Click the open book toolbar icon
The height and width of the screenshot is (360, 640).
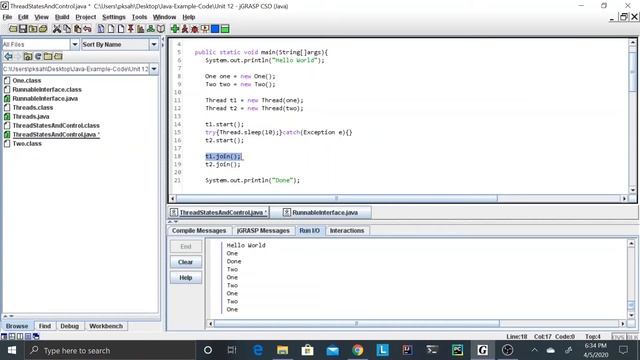click(161, 29)
